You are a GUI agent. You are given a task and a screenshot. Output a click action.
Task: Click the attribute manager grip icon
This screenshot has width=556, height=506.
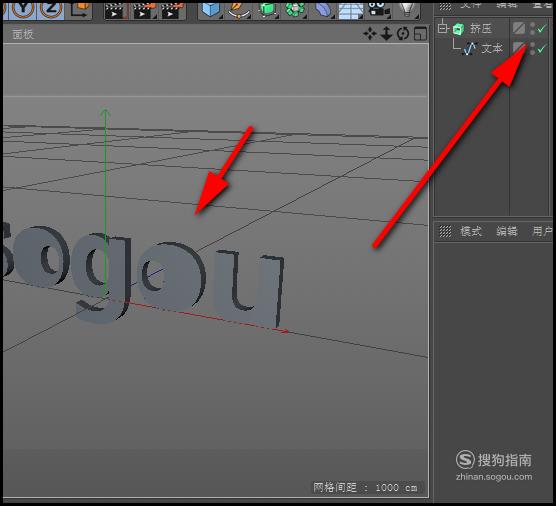pyautogui.click(x=445, y=232)
